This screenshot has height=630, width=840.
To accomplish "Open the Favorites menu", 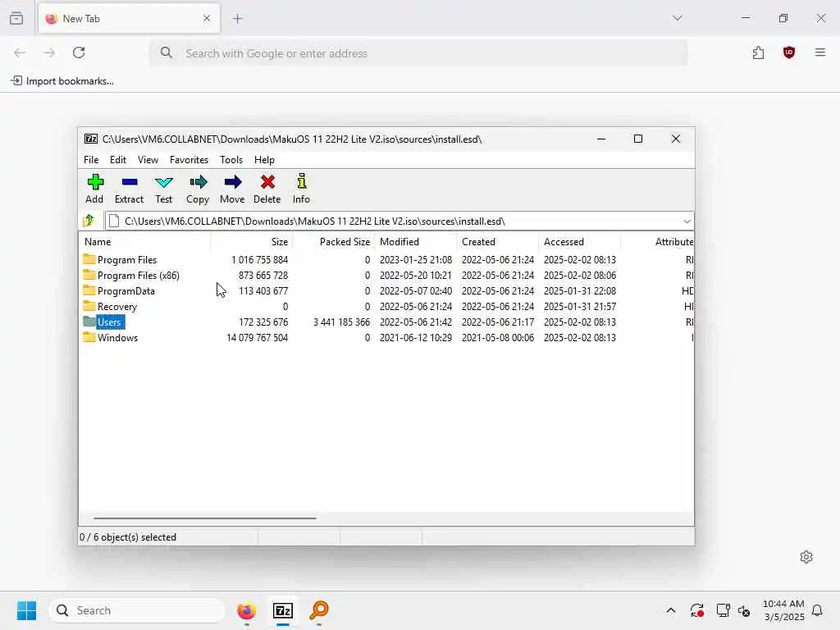I will 189,160.
